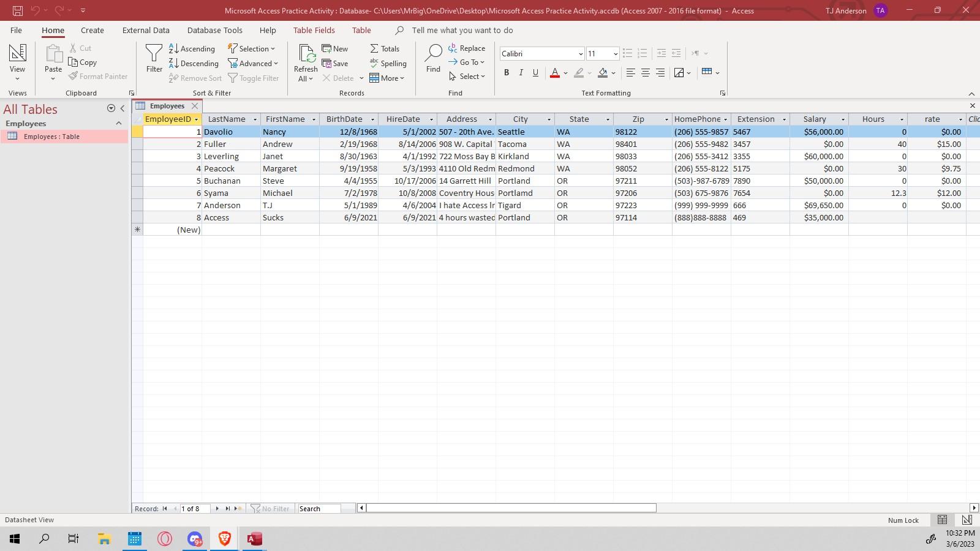Open Font Color swatch button

[554, 72]
